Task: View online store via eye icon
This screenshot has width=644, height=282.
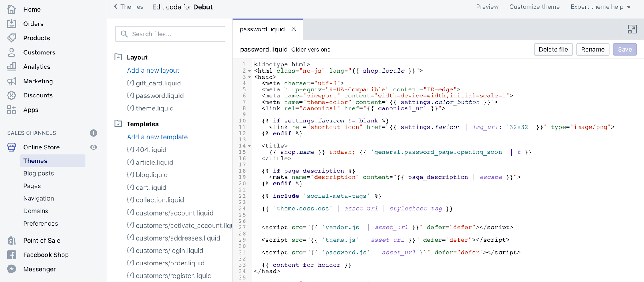Action: tap(93, 147)
